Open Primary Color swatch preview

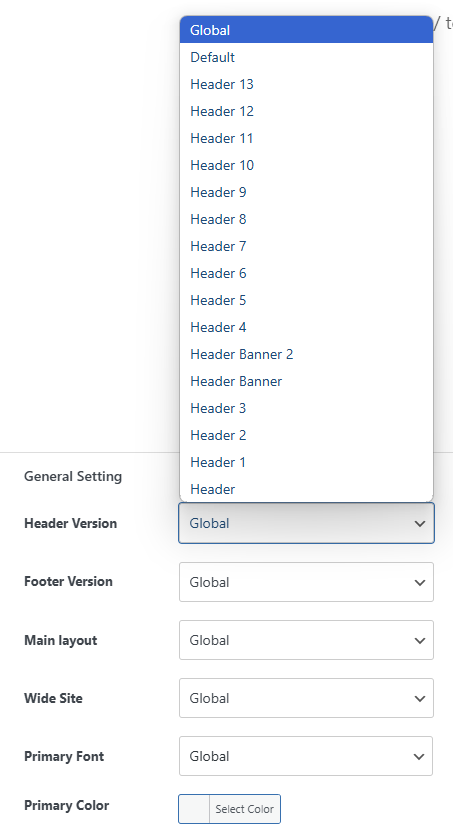click(x=194, y=809)
